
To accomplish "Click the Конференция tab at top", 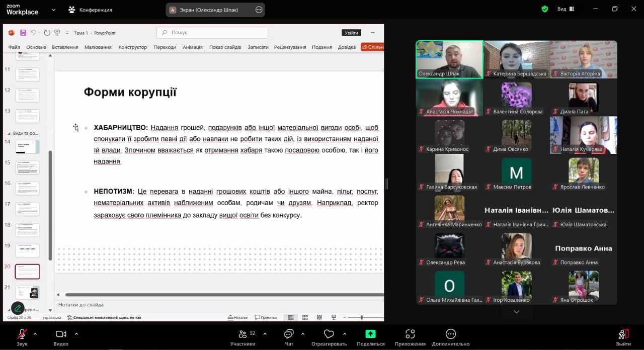I will tap(91, 10).
